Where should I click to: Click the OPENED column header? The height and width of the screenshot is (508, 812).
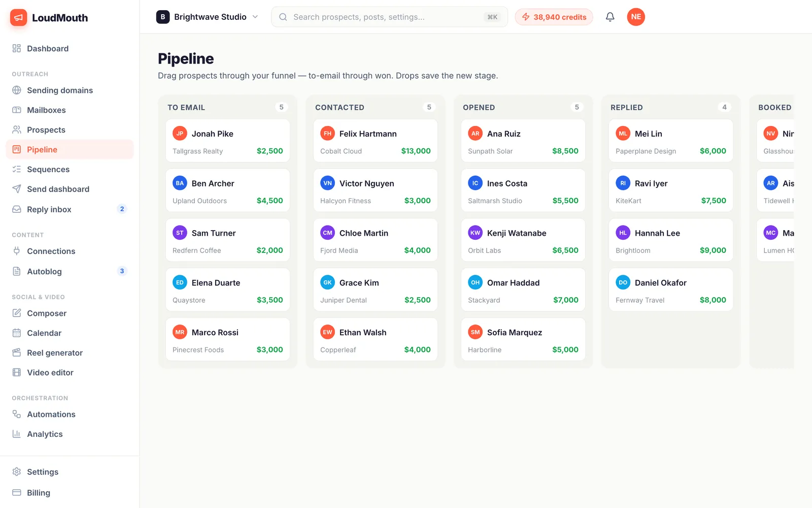(479, 107)
